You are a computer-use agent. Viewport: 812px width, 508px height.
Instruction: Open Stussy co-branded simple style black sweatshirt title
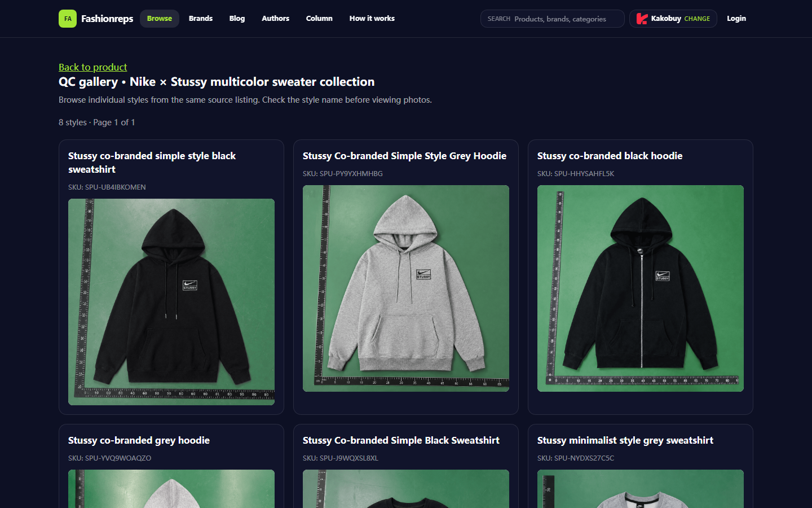152,163
